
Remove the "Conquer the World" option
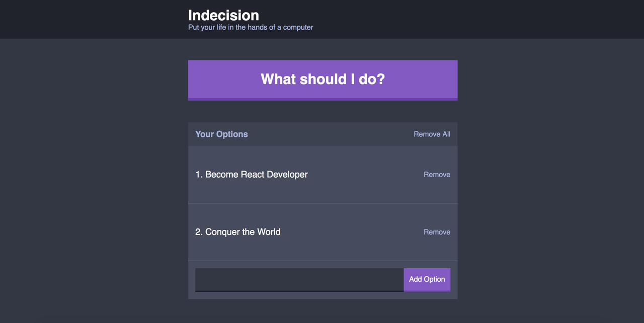[437, 232]
